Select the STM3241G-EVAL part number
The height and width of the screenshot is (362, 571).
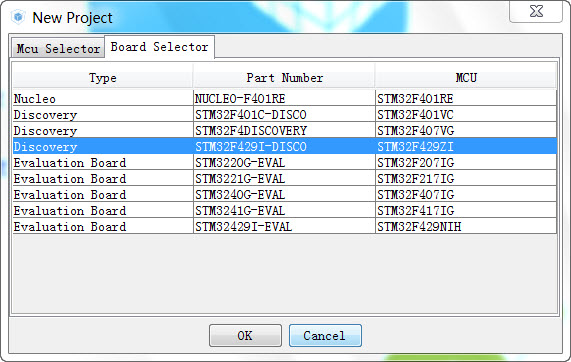click(x=284, y=210)
